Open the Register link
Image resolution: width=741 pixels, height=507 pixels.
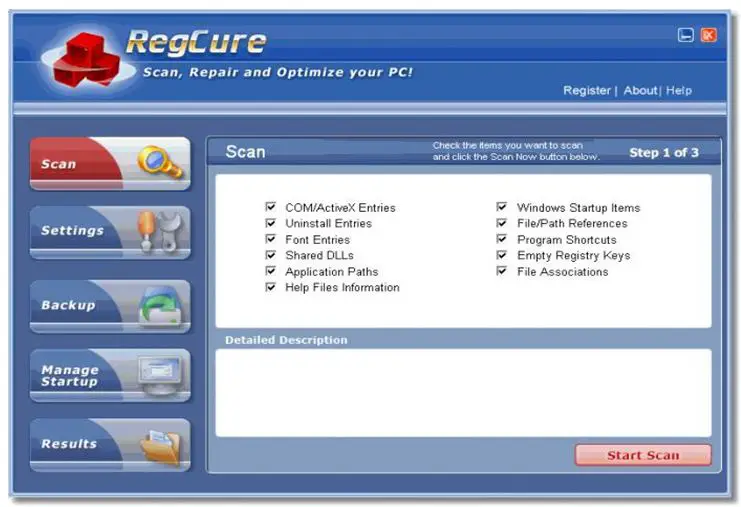click(x=587, y=90)
